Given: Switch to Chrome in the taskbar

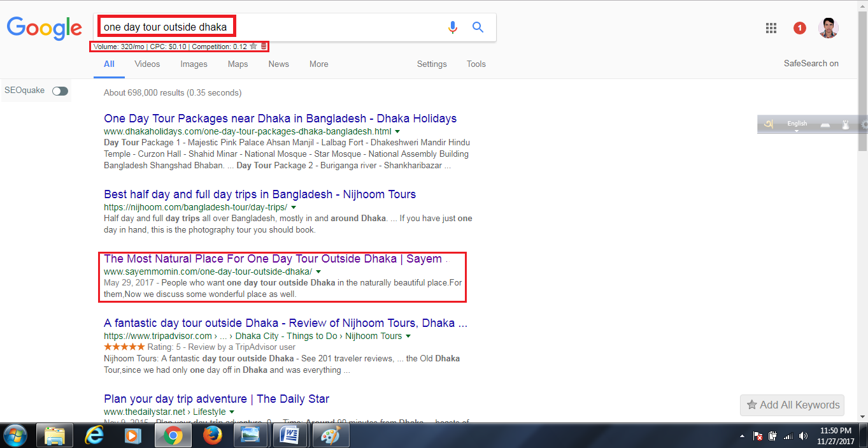Looking at the screenshot, I should point(173,436).
